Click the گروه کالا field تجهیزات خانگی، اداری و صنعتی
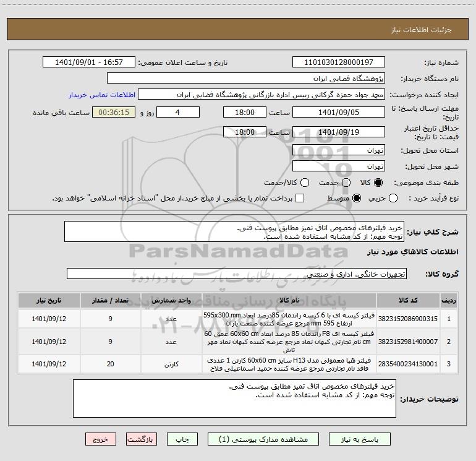 tap(237, 274)
